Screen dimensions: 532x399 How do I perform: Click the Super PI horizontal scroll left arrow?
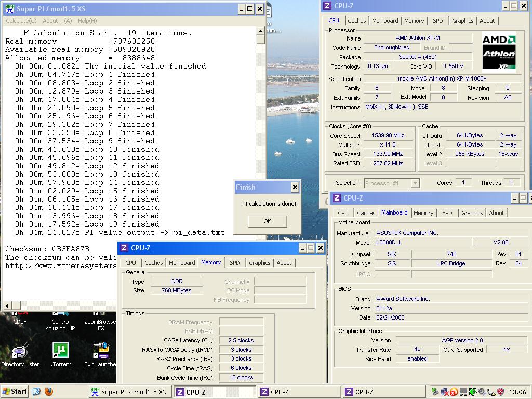[x=7, y=305]
